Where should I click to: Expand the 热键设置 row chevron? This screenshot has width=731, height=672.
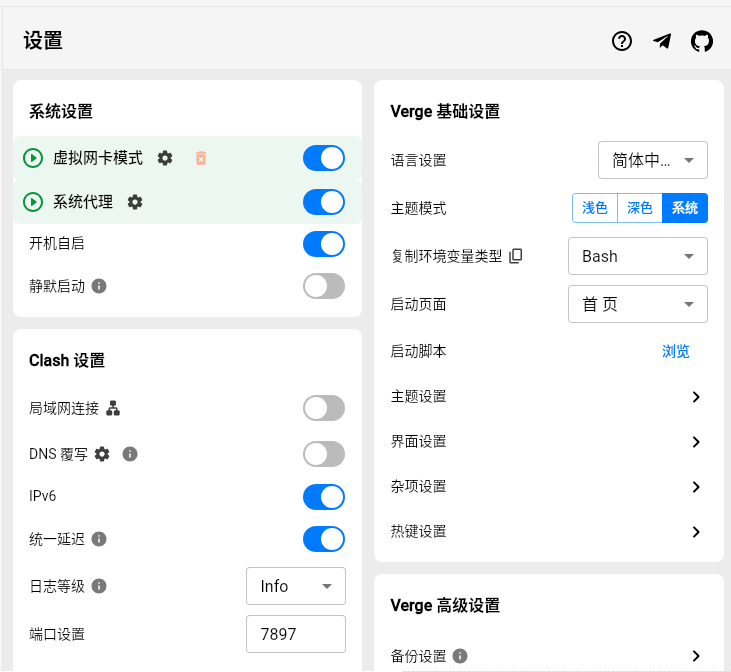pos(696,532)
